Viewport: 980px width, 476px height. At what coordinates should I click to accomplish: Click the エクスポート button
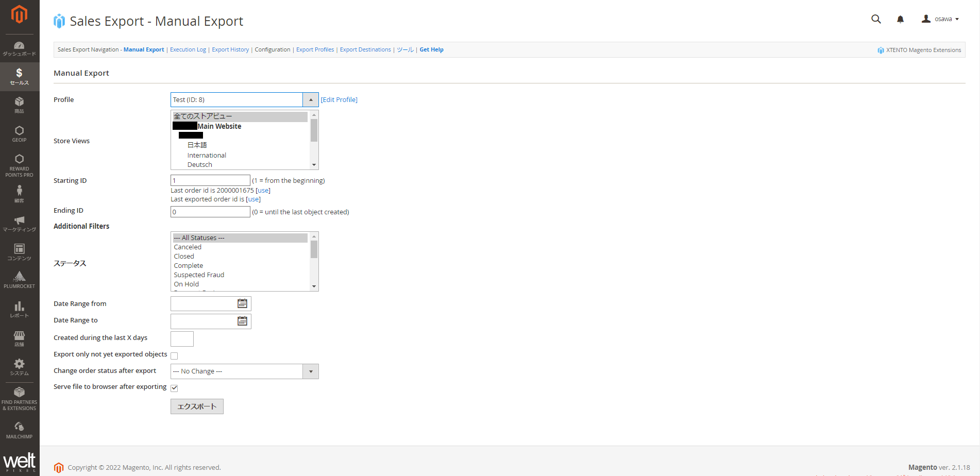pyautogui.click(x=197, y=406)
